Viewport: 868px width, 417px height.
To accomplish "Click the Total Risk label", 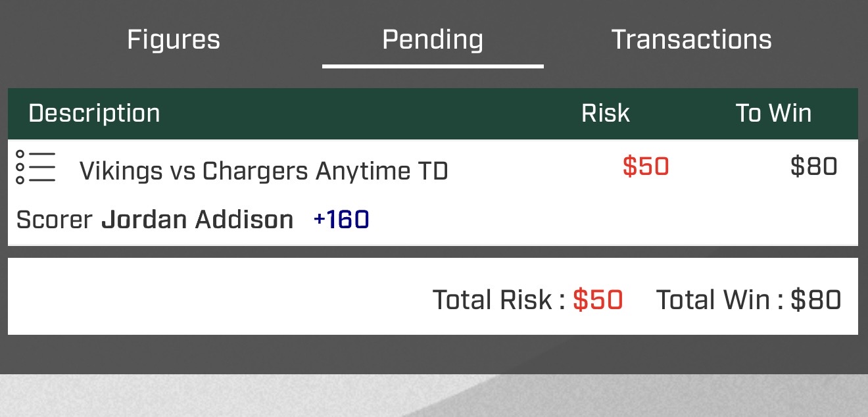I will pyautogui.click(x=497, y=300).
